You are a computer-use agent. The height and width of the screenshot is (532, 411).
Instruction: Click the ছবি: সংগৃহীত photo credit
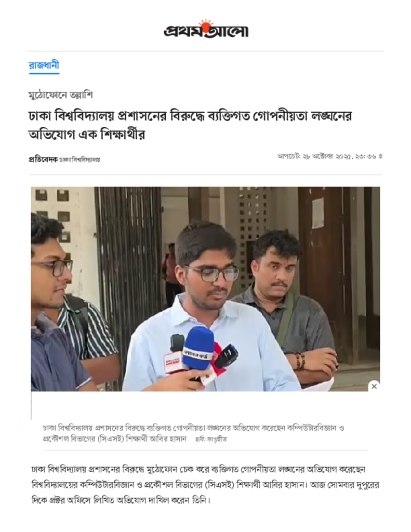click(x=211, y=440)
